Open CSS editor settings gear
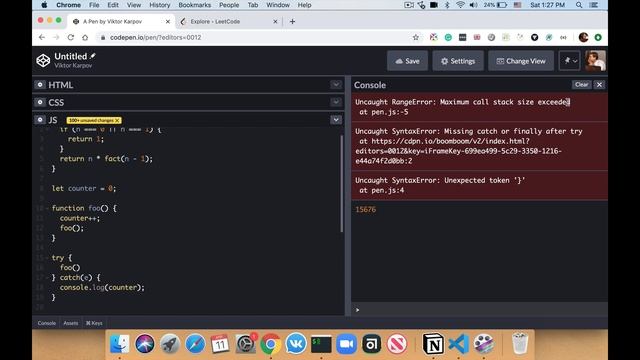 click(x=40, y=102)
